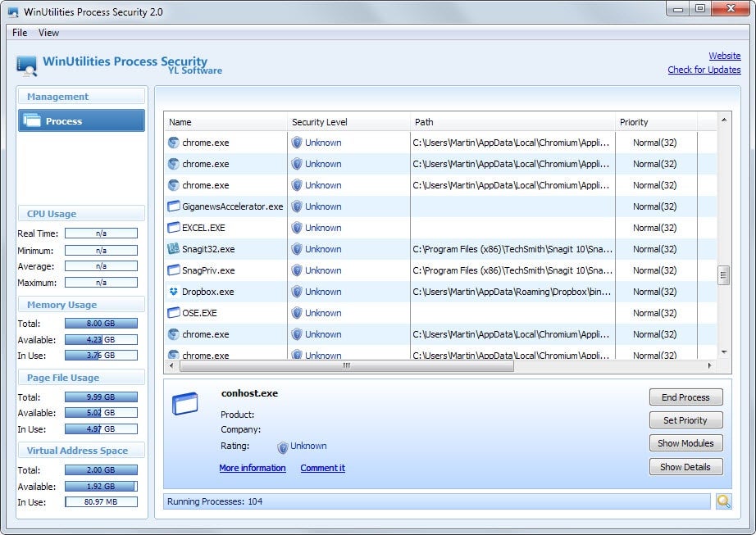The height and width of the screenshot is (535, 756).
Task: Click the vertical scrollbar thumb of the process list
Action: [723, 275]
